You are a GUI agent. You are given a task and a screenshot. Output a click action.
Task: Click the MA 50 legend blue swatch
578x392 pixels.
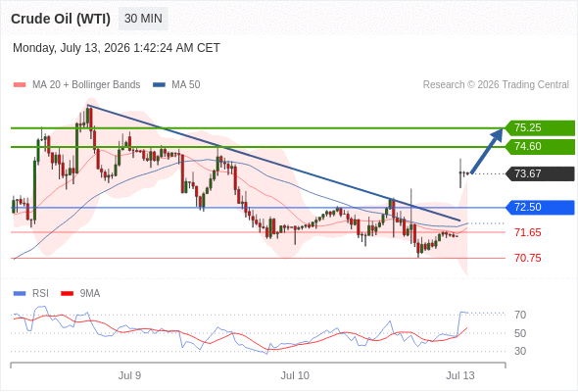[159, 85]
